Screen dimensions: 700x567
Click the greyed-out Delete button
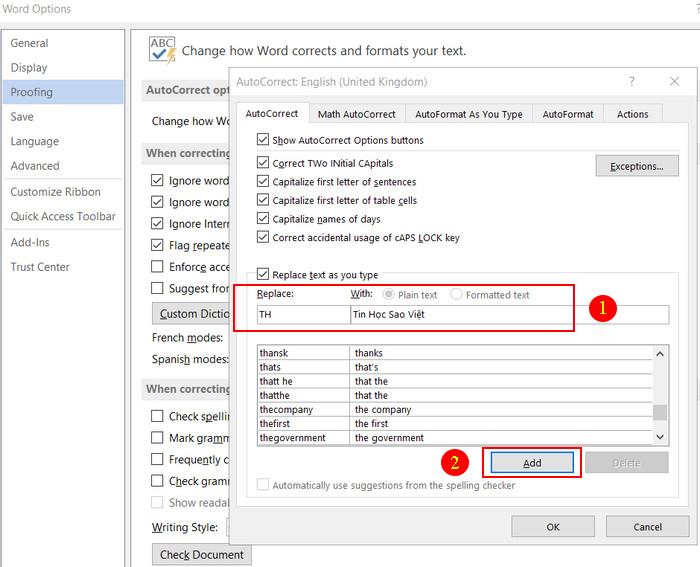[627, 463]
